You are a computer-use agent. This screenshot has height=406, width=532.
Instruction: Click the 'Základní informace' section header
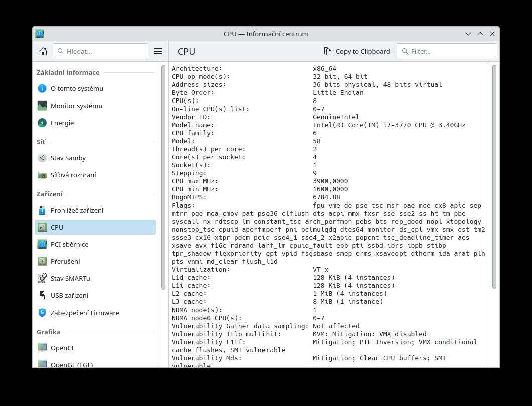[x=68, y=72]
